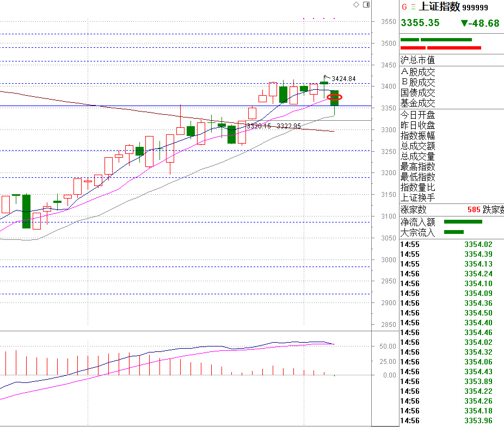Select the 沪总市值 row
This screenshot has height=427, width=504.
(452, 60)
